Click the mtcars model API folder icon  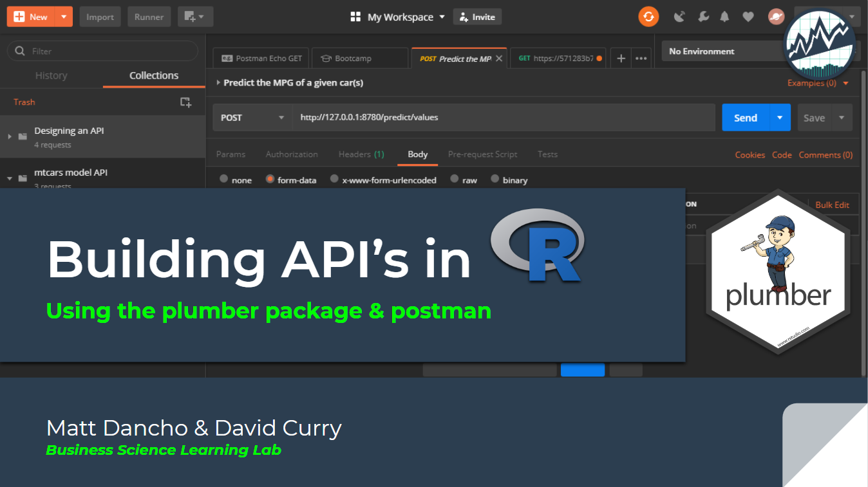23,178
